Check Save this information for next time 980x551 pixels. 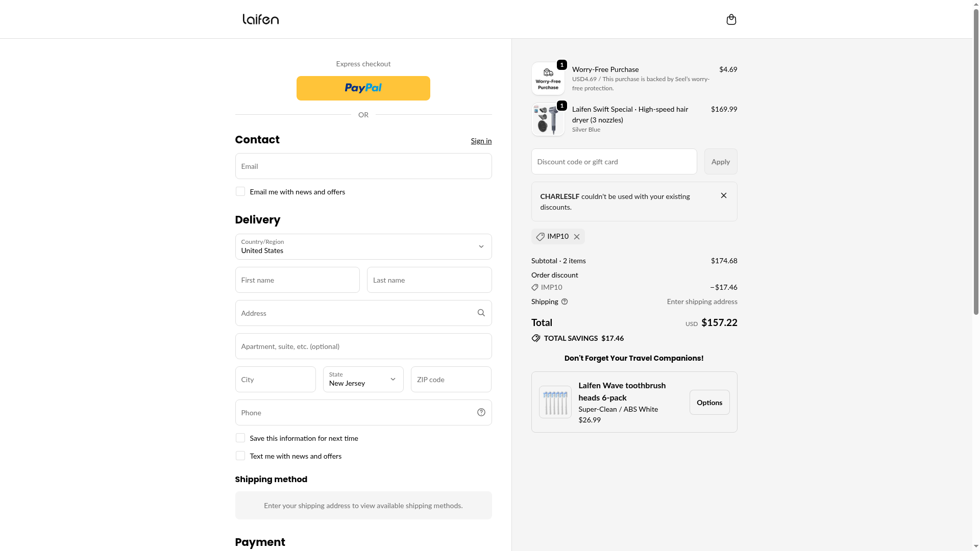pyautogui.click(x=240, y=438)
